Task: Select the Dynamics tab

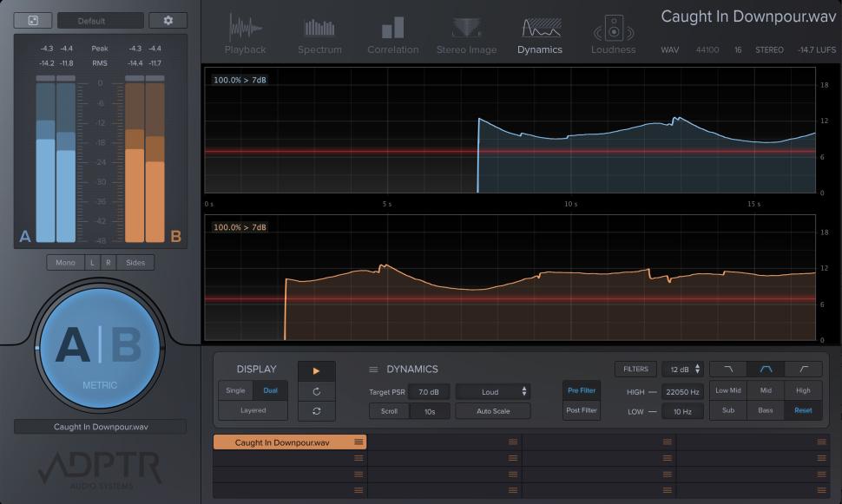Action: 540,35
